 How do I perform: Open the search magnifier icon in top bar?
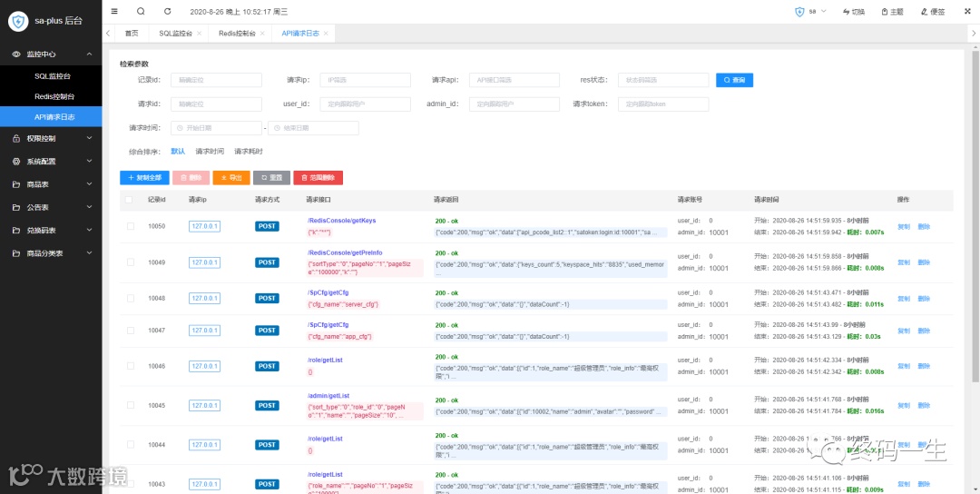141,11
